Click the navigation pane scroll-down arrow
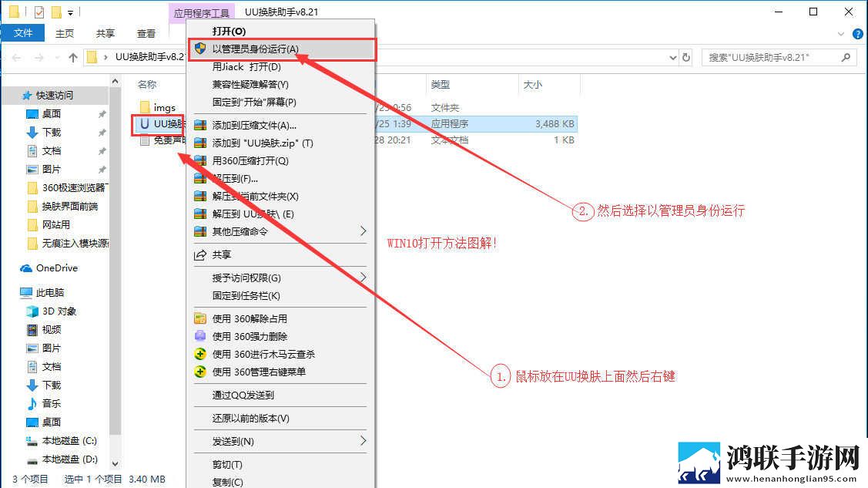The image size is (868, 488). point(116,463)
